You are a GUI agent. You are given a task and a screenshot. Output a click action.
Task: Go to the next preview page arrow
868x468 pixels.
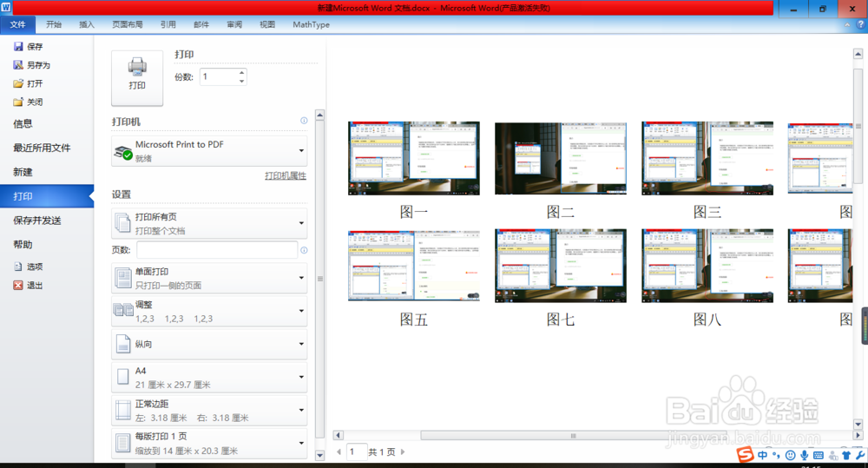pyautogui.click(x=403, y=452)
